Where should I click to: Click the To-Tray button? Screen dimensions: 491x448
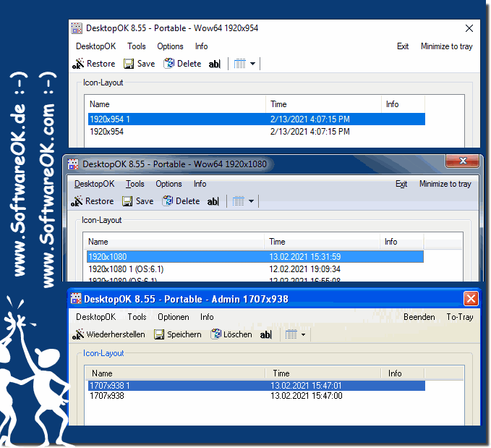click(x=460, y=317)
